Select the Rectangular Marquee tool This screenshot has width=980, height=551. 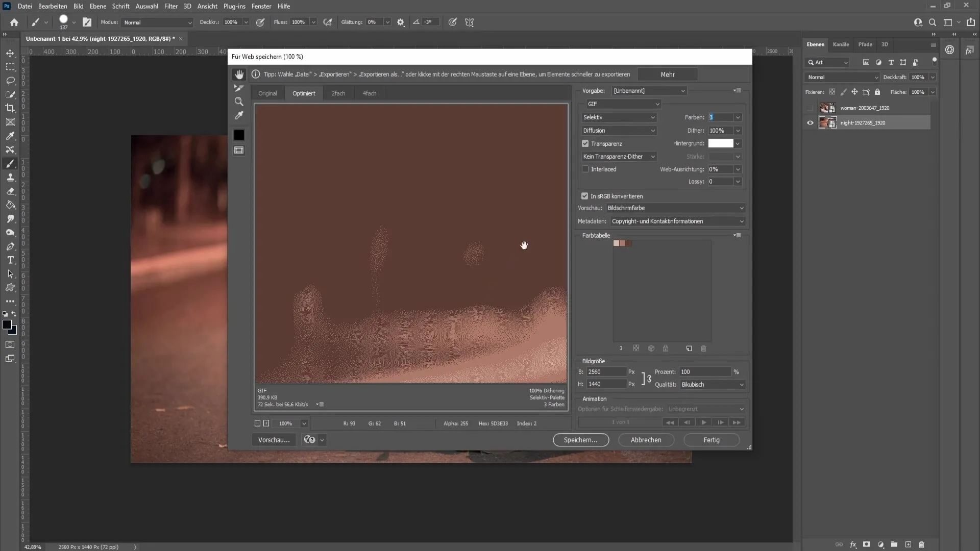10,67
